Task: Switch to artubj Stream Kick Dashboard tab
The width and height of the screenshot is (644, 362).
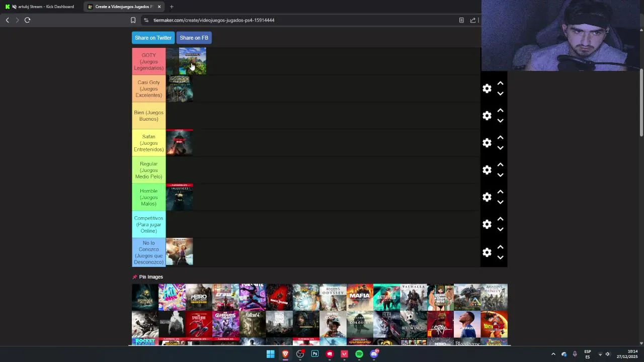Action: (41, 7)
